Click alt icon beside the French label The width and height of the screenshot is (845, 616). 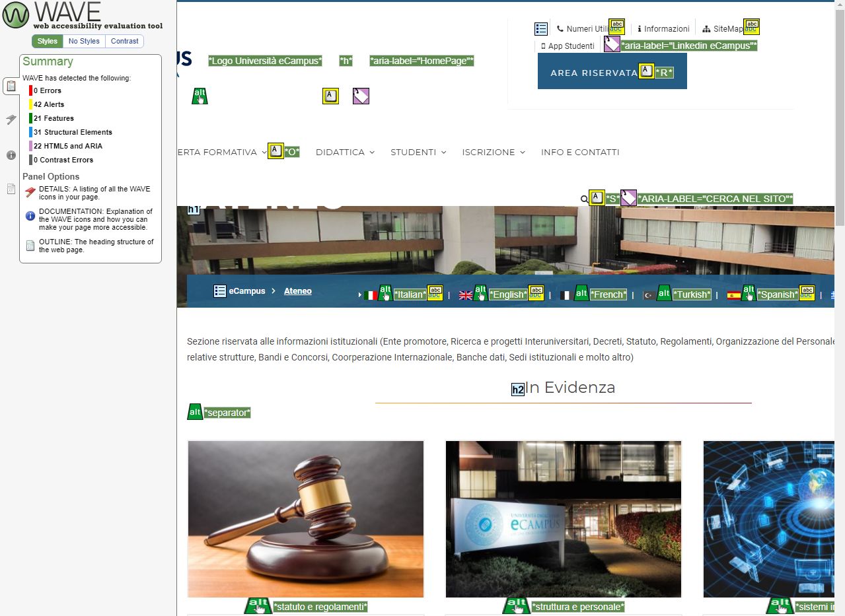click(581, 293)
